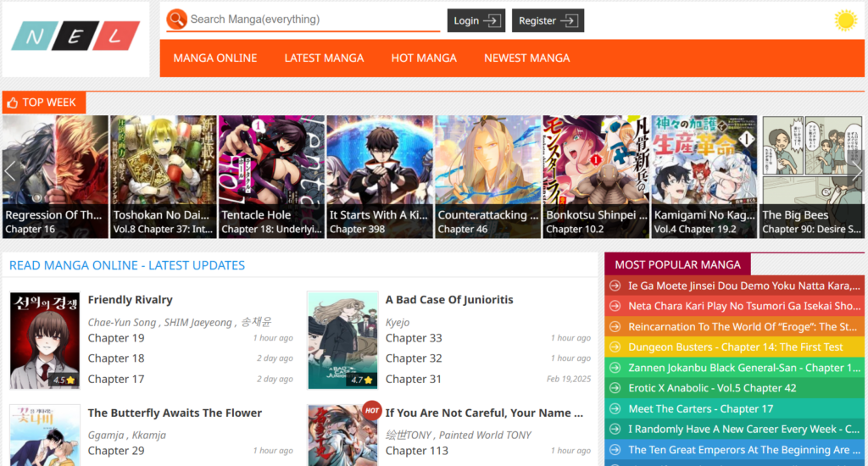Click A Bad Case Of Junioritis title
The image size is (868, 466).
449,300
